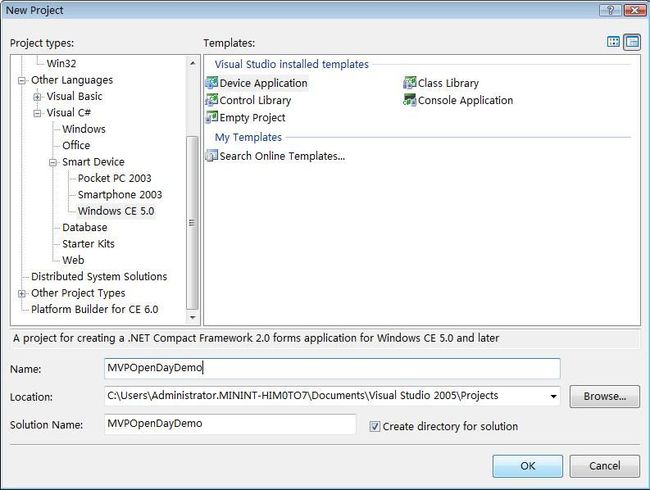Click the Visual Basic label

[74, 96]
